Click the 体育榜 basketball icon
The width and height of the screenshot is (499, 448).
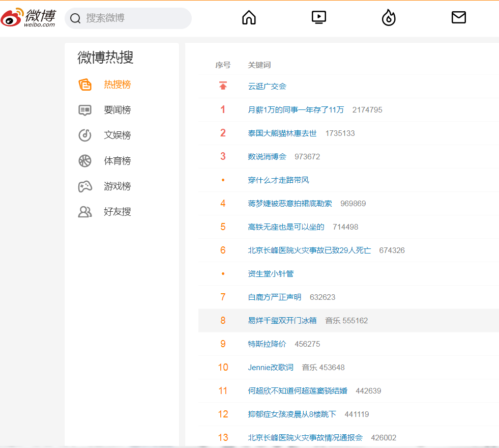click(85, 161)
